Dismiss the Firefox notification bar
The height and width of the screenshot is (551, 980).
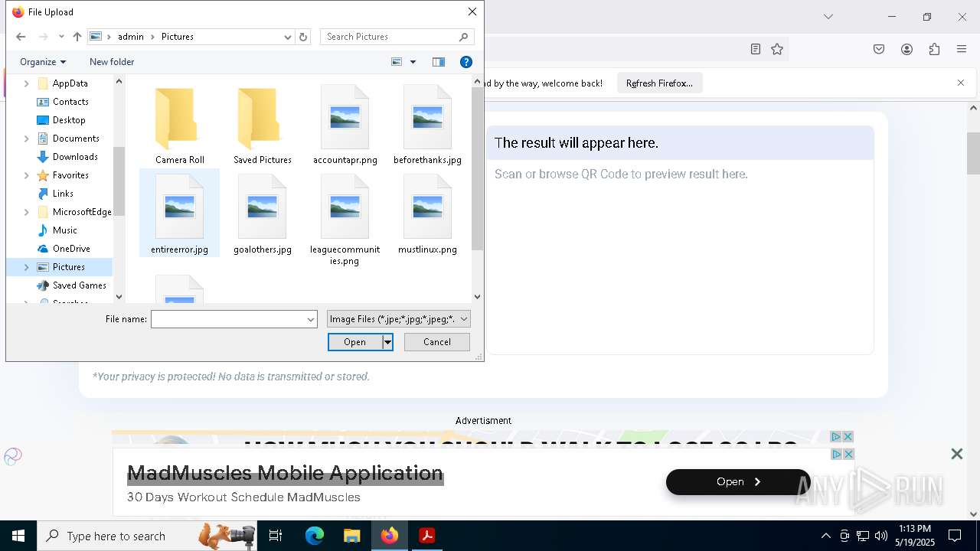pos(961,83)
